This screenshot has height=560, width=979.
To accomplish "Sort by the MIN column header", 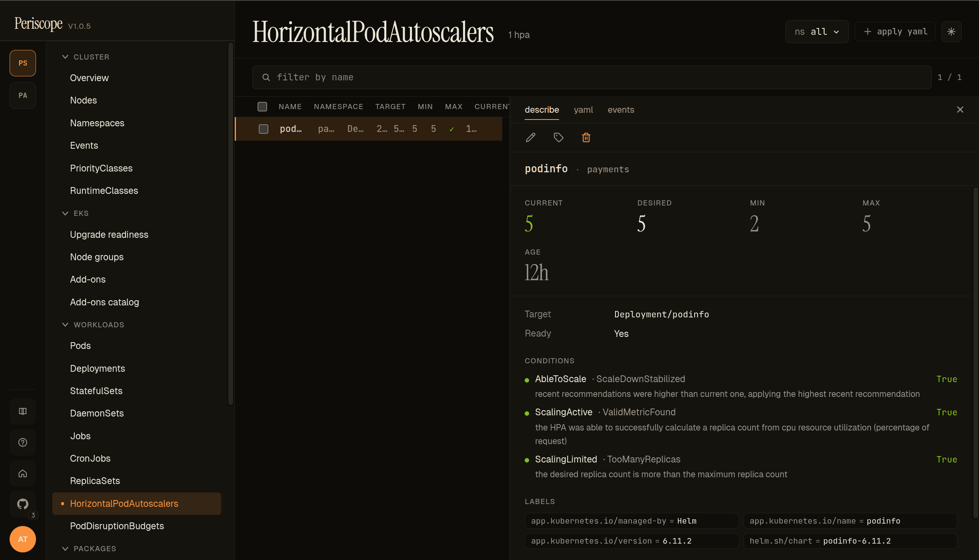I will pyautogui.click(x=425, y=107).
